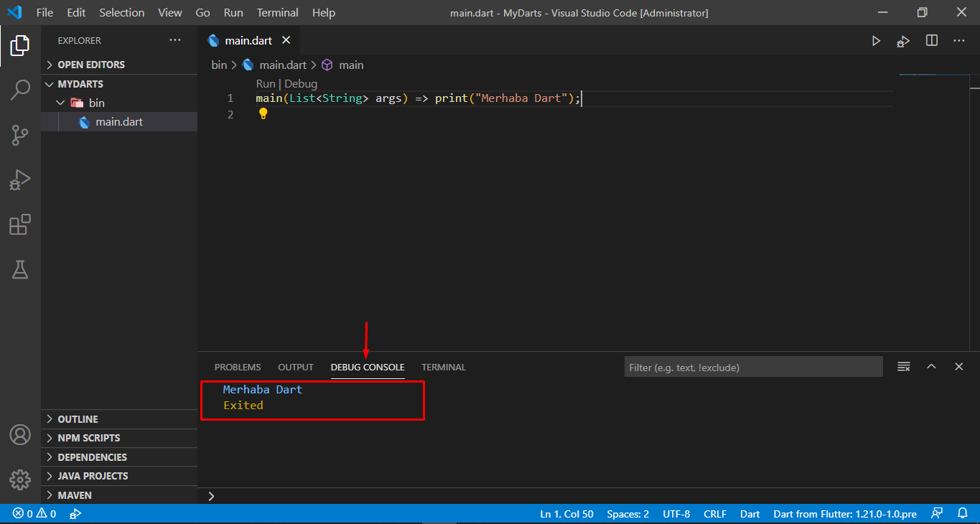Open the Terminal menu in menu bar

277,13
